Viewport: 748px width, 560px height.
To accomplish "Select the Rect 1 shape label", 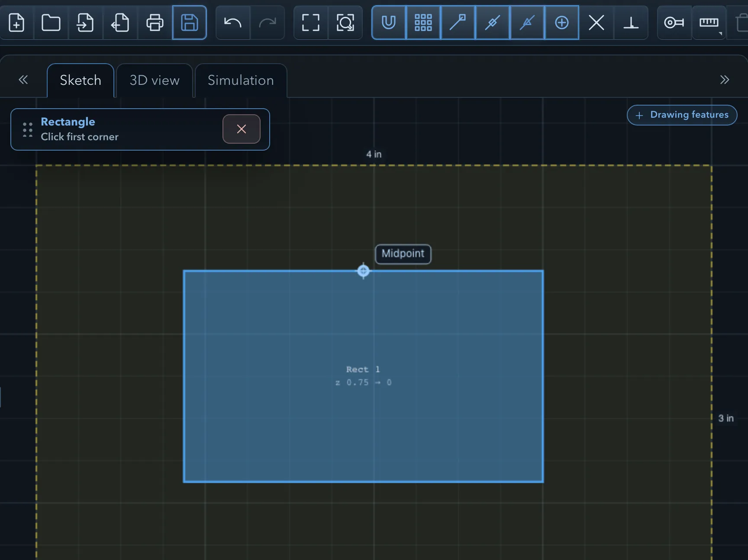I will (363, 369).
